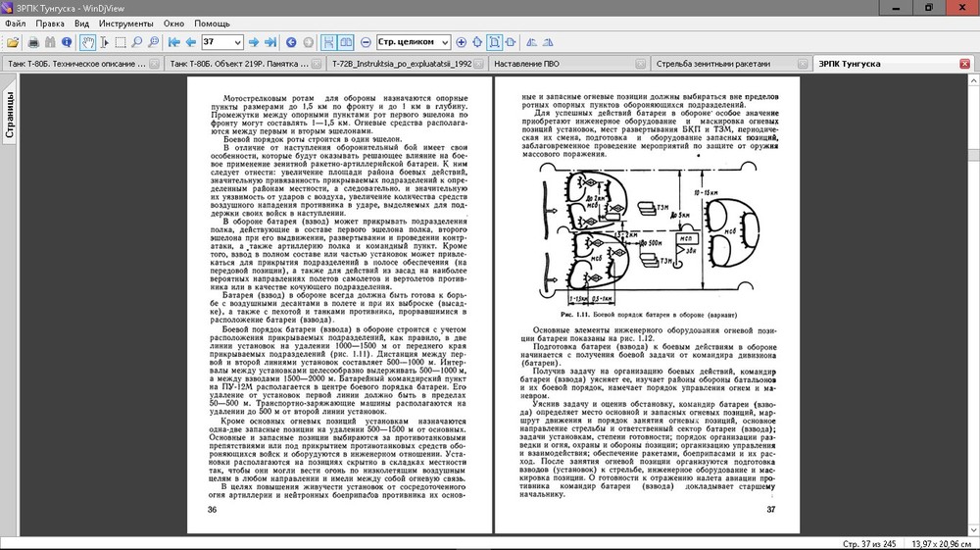The image size is (980, 550).
Task: Click the Open file folder icon
Action: tap(13, 42)
